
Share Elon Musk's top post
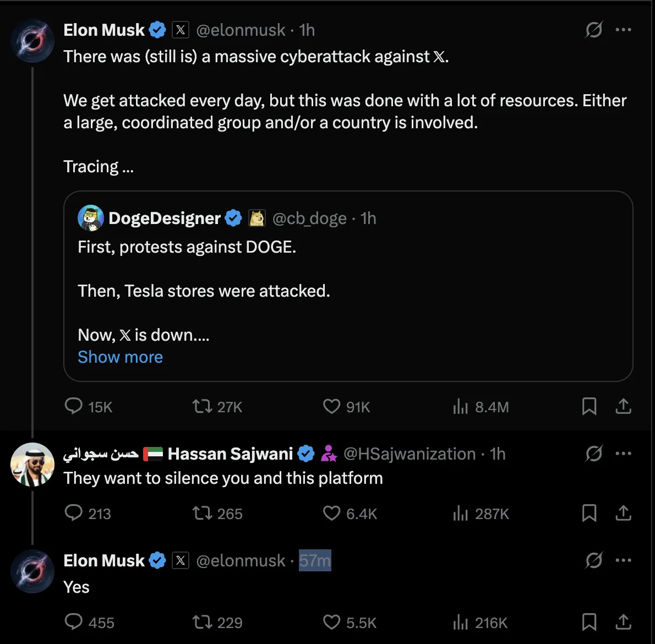[x=623, y=407]
